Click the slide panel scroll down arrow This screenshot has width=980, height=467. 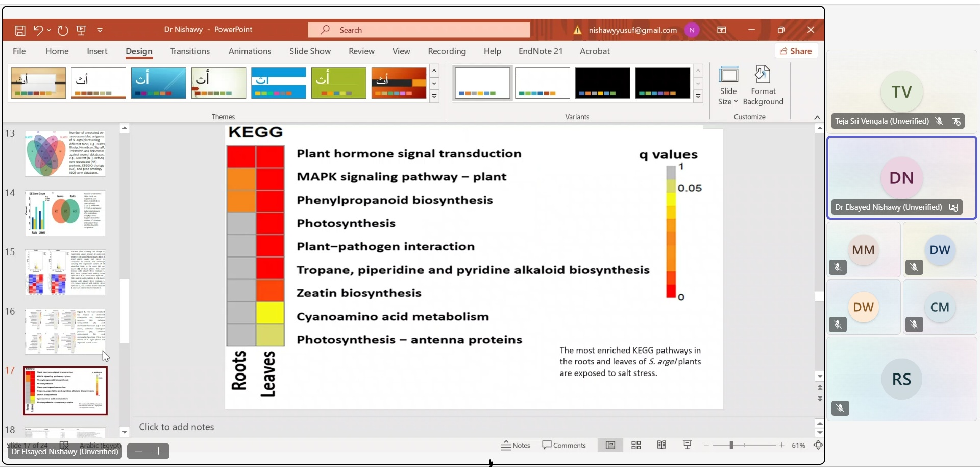point(125,432)
